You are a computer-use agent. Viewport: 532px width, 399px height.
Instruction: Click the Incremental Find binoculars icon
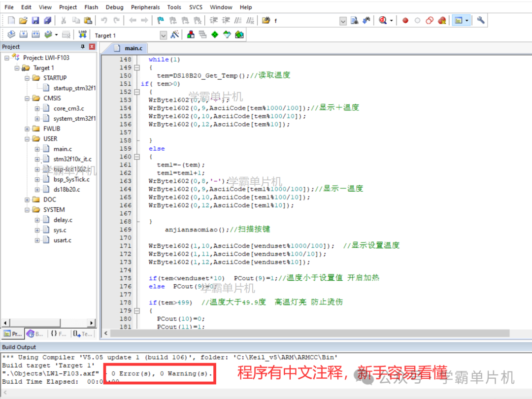click(x=366, y=20)
